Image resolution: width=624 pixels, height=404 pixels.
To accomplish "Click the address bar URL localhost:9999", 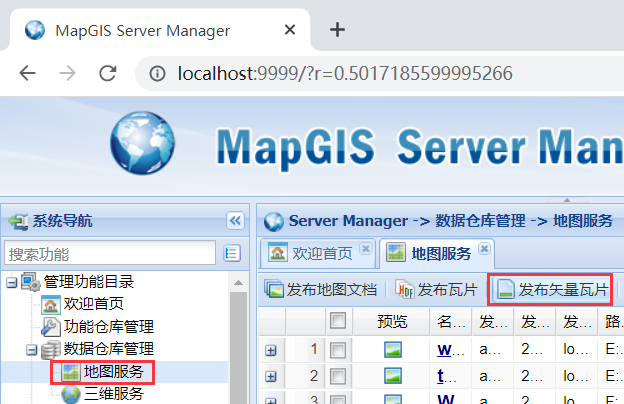I will tap(345, 74).
